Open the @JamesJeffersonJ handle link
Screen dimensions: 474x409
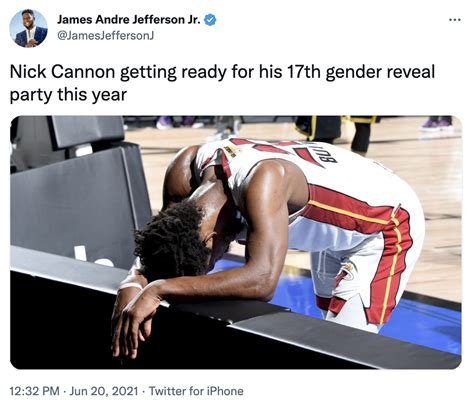click(x=105, y=35)
